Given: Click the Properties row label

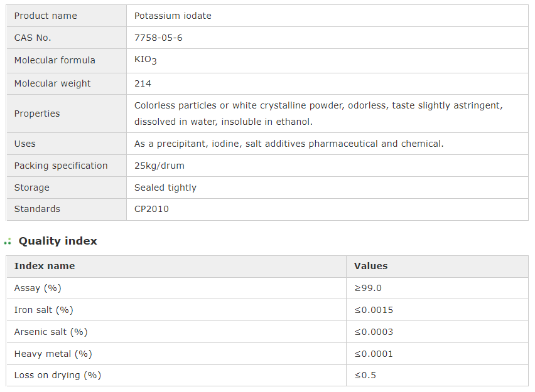Looking at the screenshot, I should pyautogui.click(x=37, y=114).
